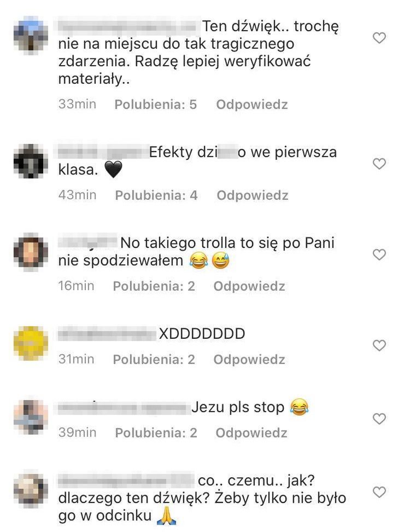View the 'Polubienia: 5' likes list
The image size is (410, 532).
click(156, 104)
